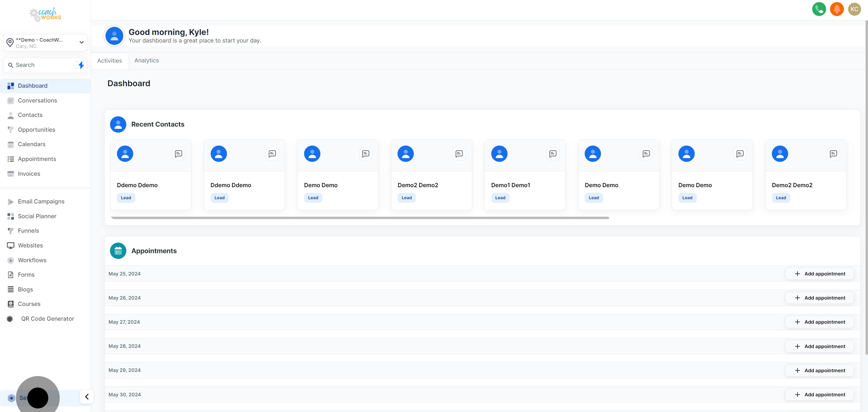Open message icon on first Ddemo Ddemo card
The image size is (868, 412).
179,154
